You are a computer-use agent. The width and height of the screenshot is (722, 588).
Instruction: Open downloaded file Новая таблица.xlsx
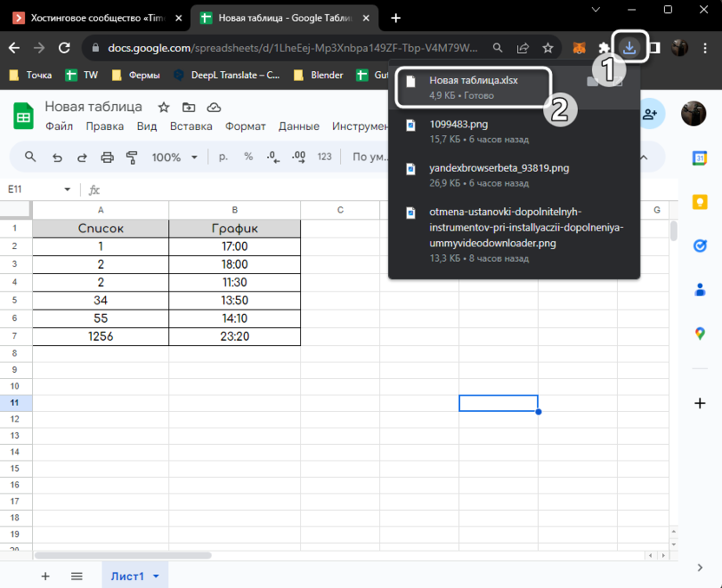[473, 81]
